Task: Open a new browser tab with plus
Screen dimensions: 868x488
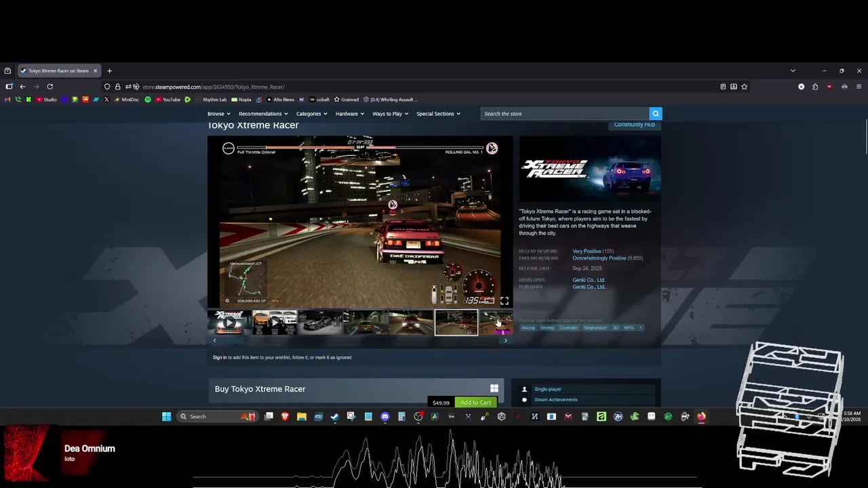Action: (x=109, y=70)
